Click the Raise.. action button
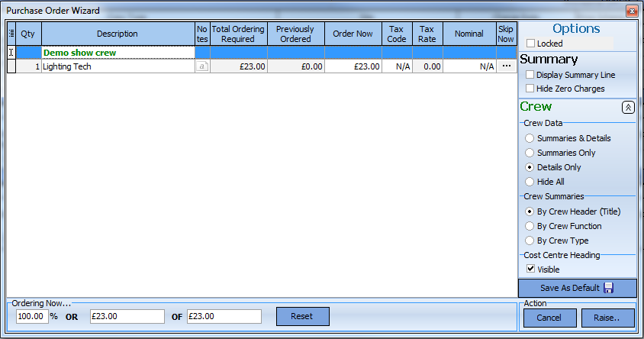This screenshot has height=339, width=644. click(608, 318)
